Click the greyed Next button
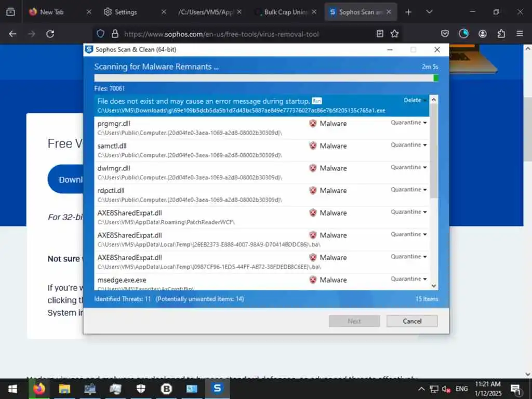The image size is (532, 399). (x=354, y=321)
